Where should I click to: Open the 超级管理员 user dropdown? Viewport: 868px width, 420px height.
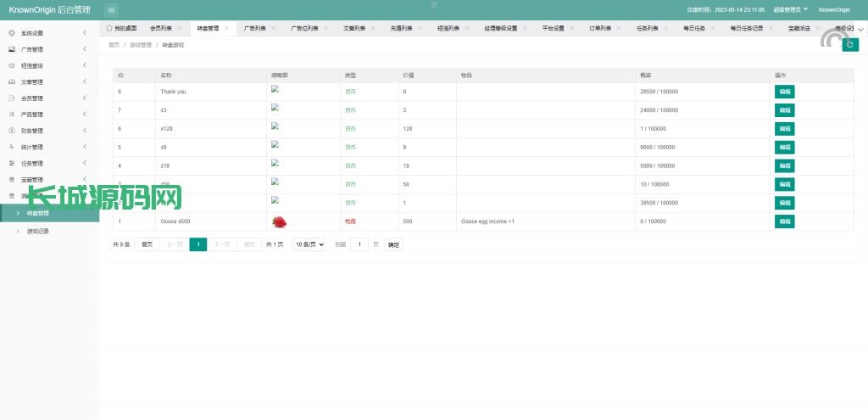(790, 9)
